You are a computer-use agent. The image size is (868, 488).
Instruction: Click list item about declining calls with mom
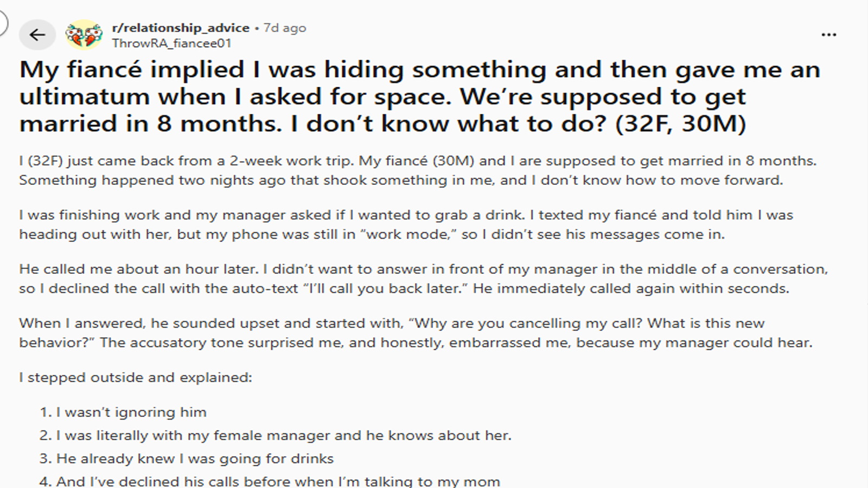pos(278,481)
